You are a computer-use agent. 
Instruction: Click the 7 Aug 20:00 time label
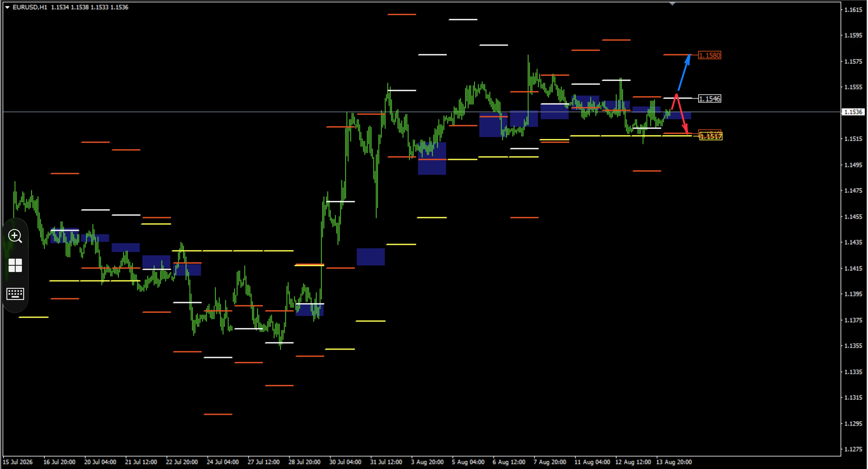coord(550,462)
